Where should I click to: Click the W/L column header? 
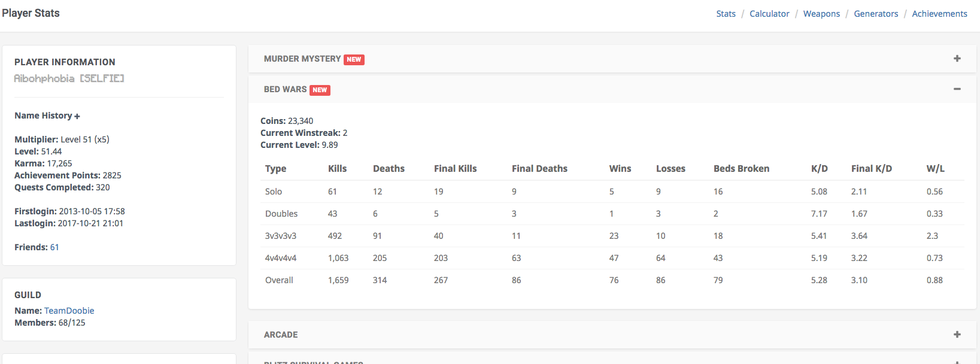point(936,169)
